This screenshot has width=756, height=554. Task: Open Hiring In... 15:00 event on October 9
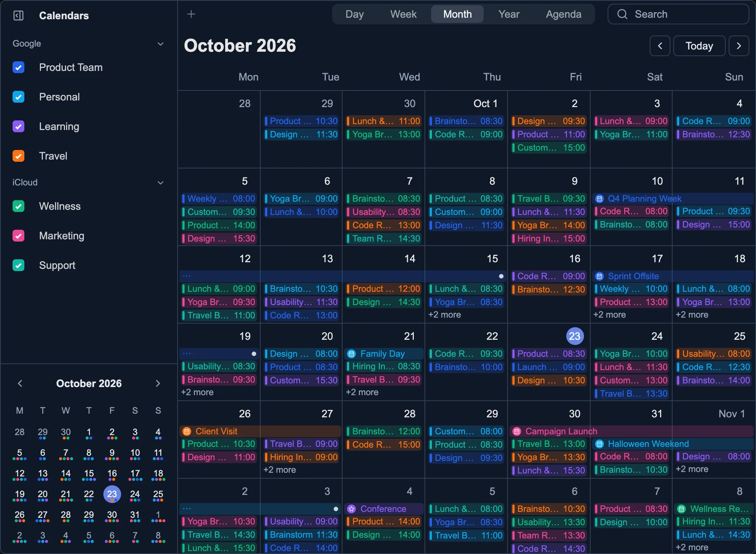tap(549, 239)
